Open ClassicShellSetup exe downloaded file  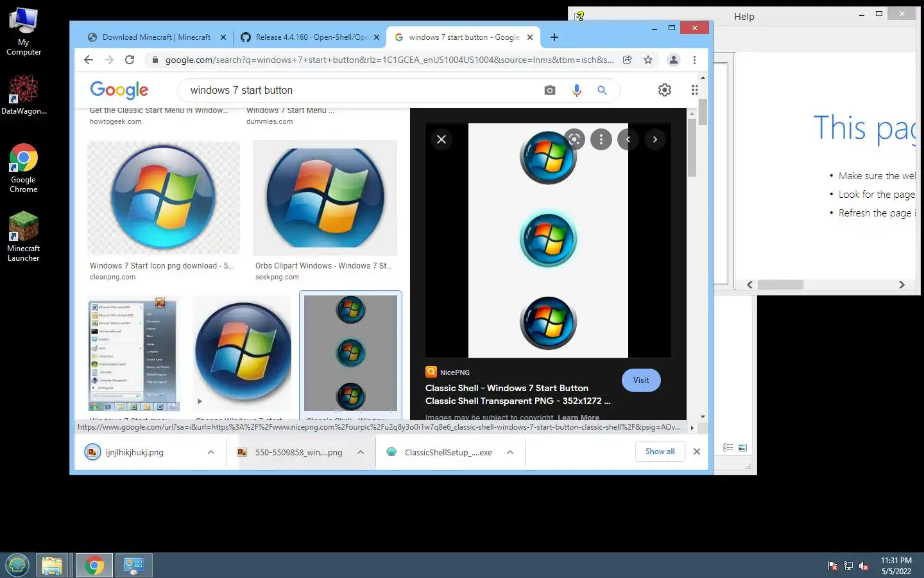(x=448, y=452)
